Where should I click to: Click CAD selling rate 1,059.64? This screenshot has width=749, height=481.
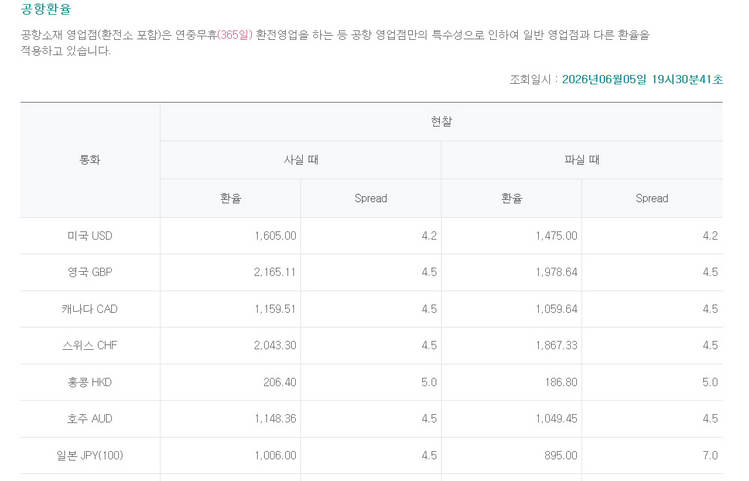pyautogui.click(x=556, y=309)
